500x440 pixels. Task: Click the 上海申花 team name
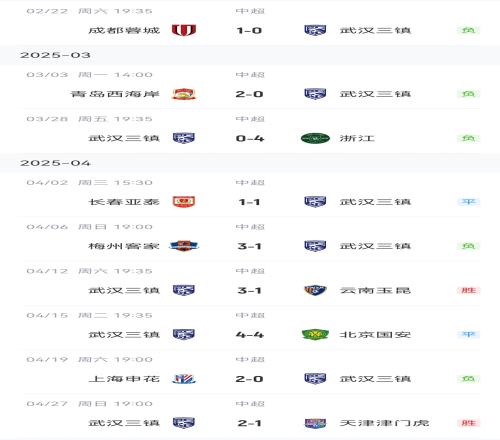coord(124,379)
